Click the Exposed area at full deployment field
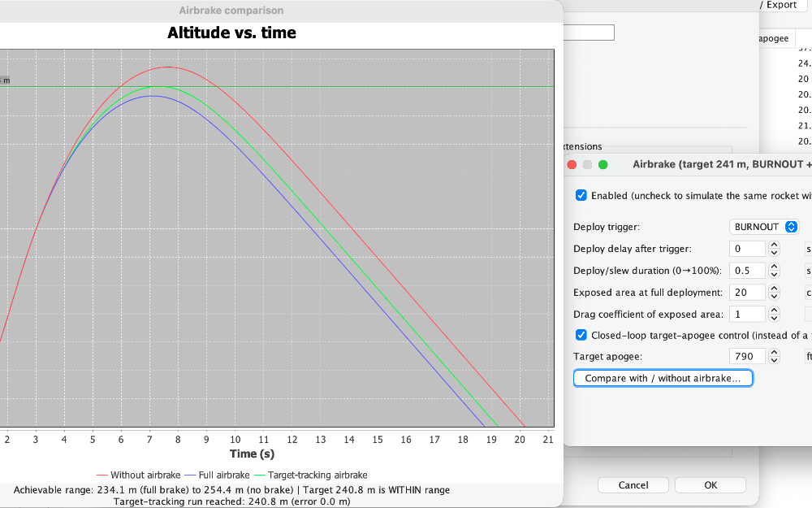This screenshot has height=508, width=812. tap(747, 293)
